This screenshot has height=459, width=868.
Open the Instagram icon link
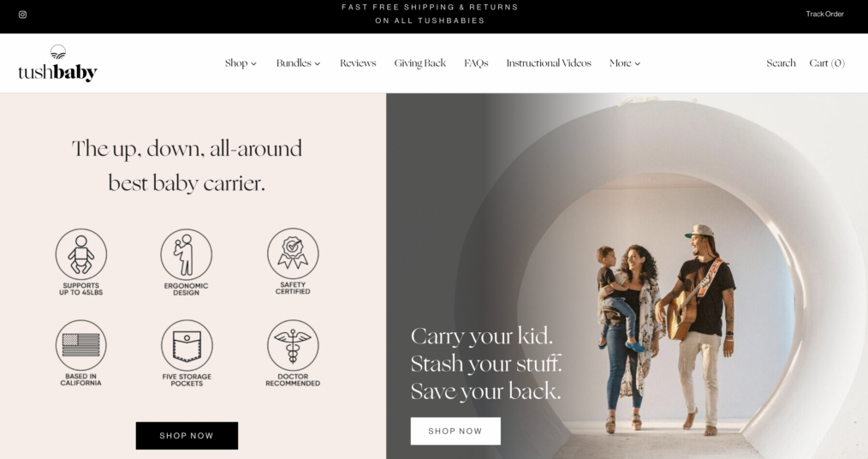pos(23,15)
